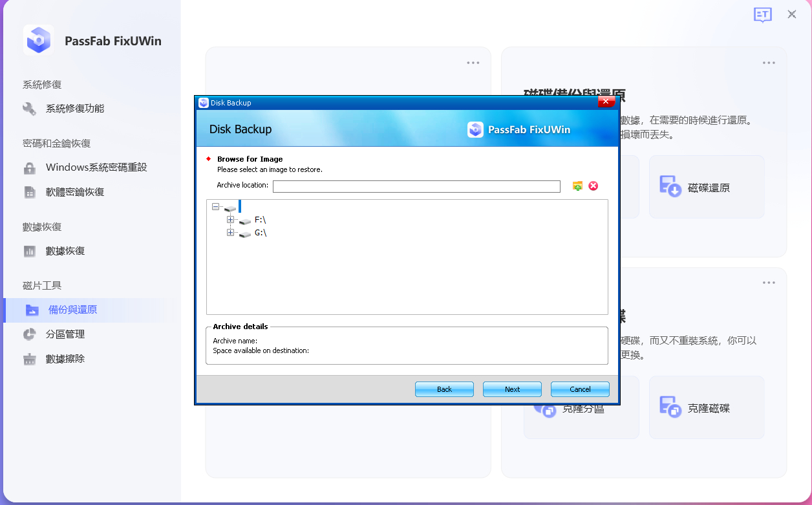
Task: Click the 克隆磁碟 clone disk icon
Action: [x=705, y=407]
